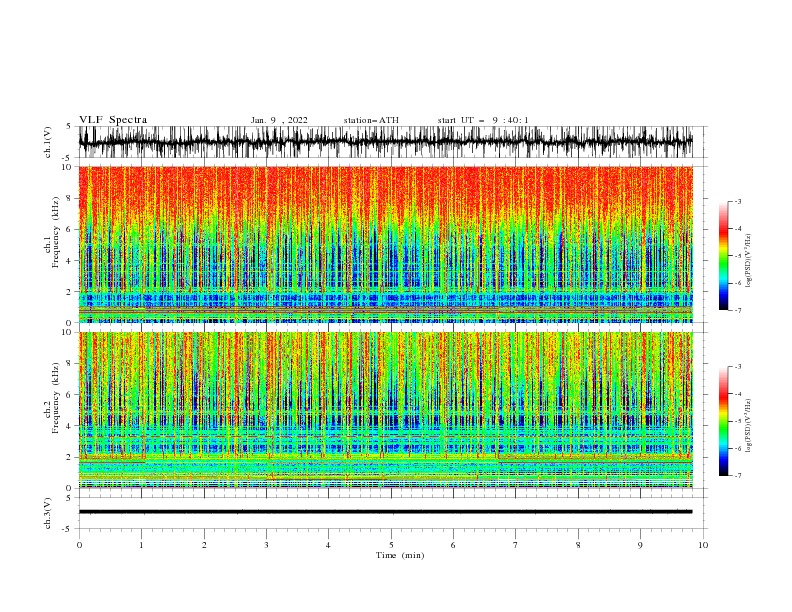The height and width of the screenshot is (612, 792).
Task: Click the "-3" tick on ch.2 color bar
Action: pyautogui.click(x=738, y=367)
